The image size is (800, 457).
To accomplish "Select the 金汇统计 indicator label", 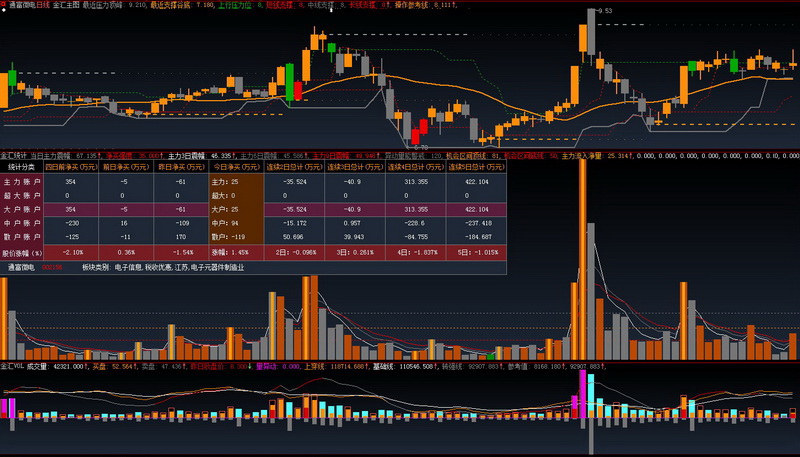I will 13,156.
